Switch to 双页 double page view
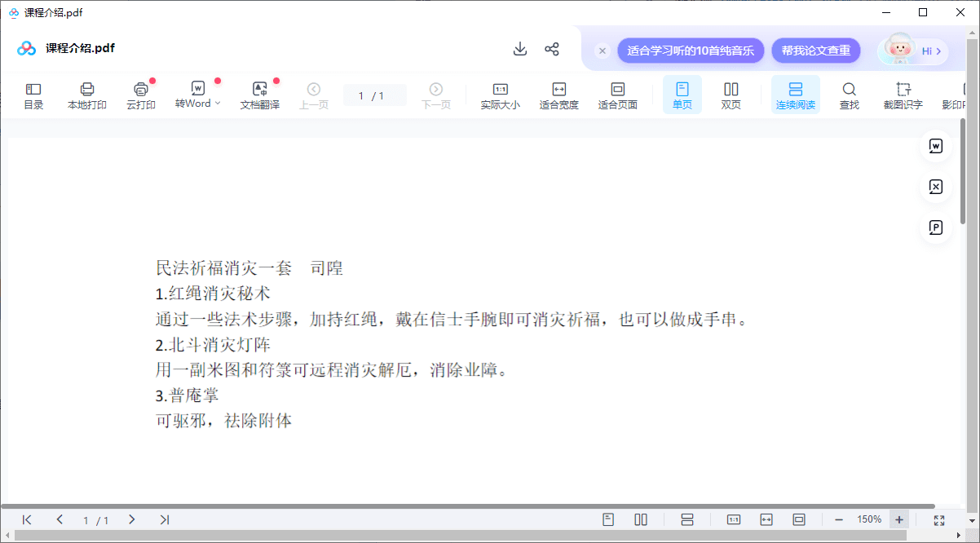Viewport: 980px width, 543px height. pyautogui.click(x=731, y=95)
